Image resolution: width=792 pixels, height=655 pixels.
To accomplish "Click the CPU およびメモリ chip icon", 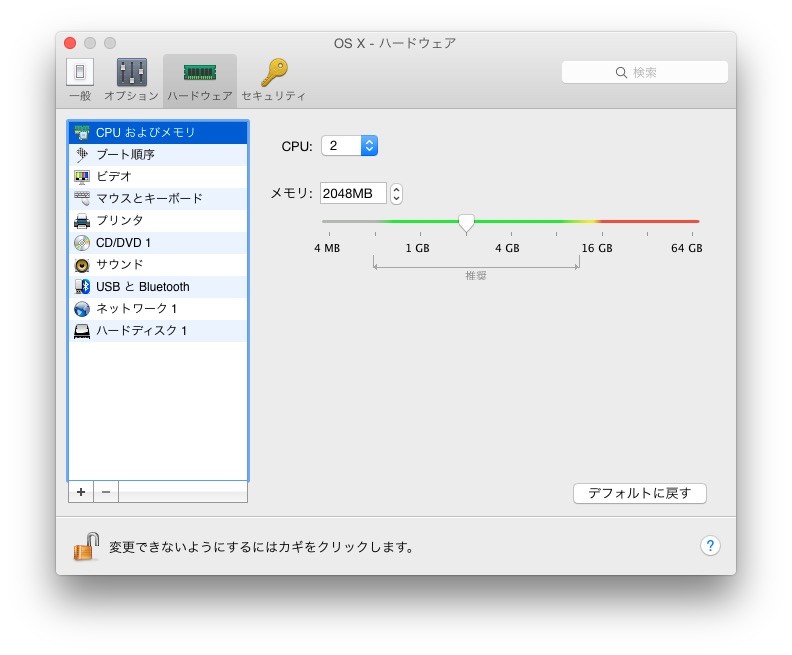I will [82, 132].
